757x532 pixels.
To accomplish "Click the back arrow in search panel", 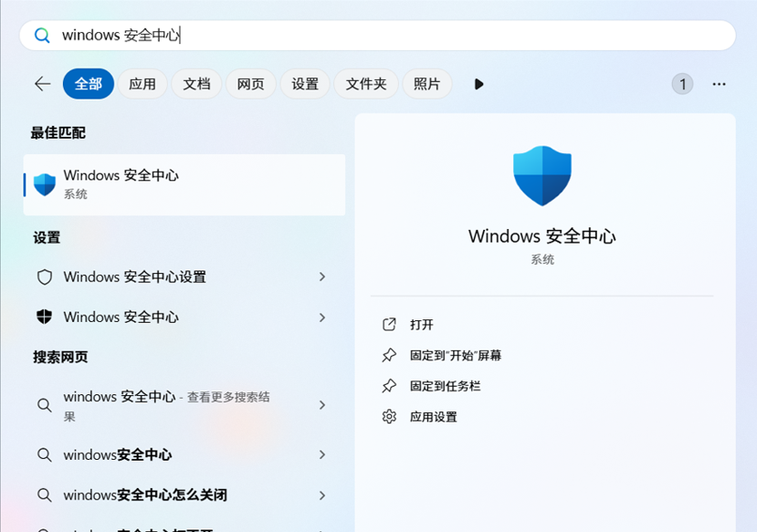I will click(42, 84).
